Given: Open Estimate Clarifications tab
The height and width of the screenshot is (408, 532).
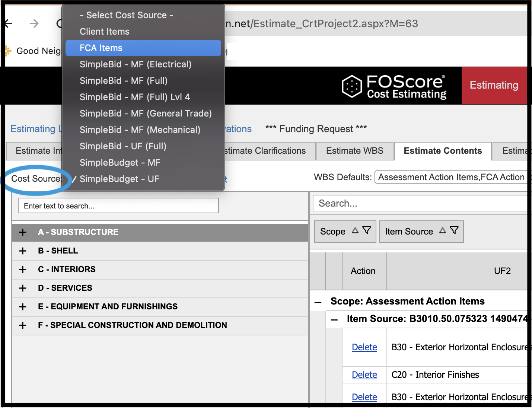Looking at the screenshot, I should pos(270,151).
